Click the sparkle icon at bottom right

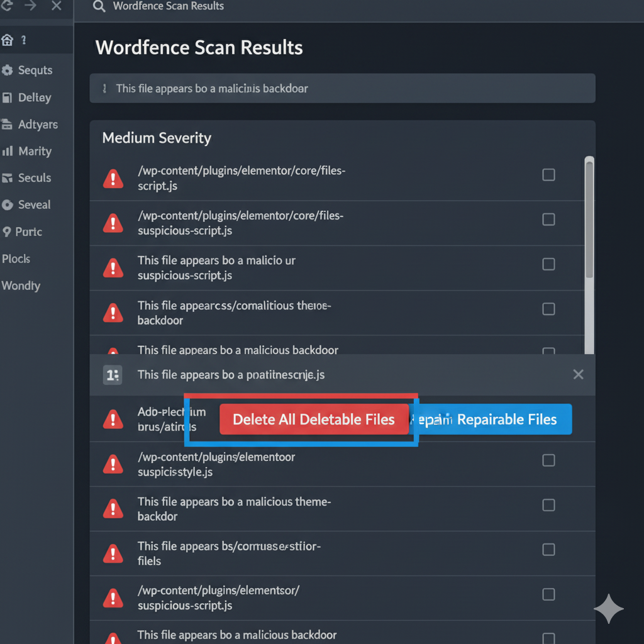tap(608, 609)
